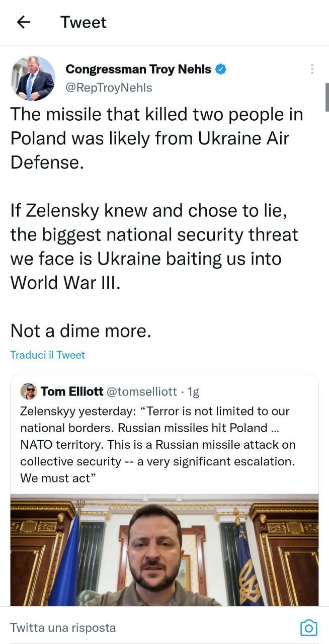Image resolution: width=329 pixels, height=644 pixels.
Task: Open Troy Nehls profile picture
Action: pos(33,78)
